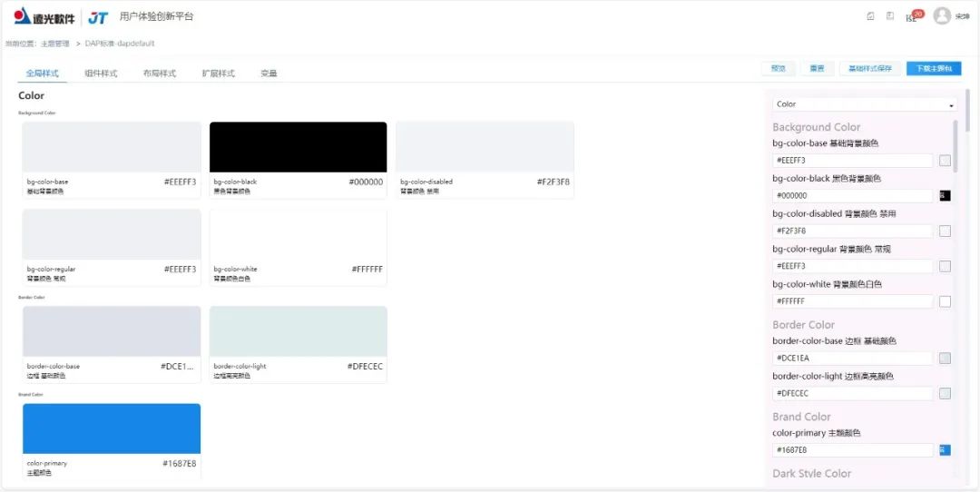This screenshot has height=492, width=980.
Task: Switch to the 布局样式 tab
Action: (160, 74)
